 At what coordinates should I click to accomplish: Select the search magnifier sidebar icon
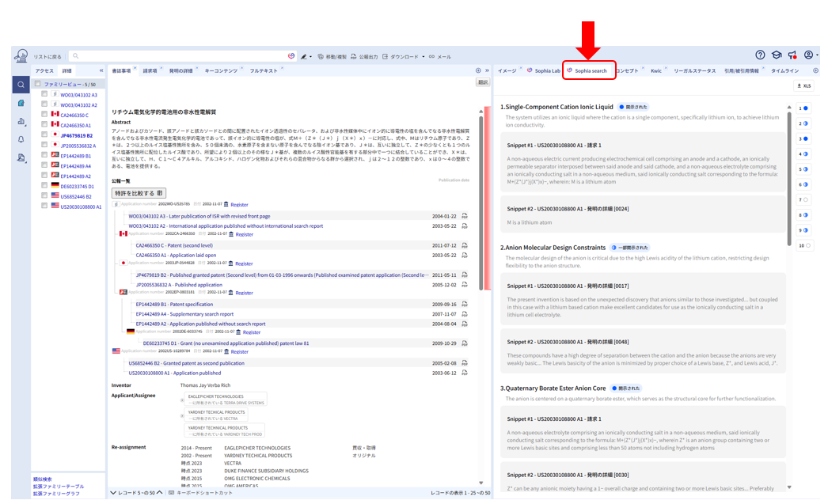pyautogui.click(x=21, y=85)
